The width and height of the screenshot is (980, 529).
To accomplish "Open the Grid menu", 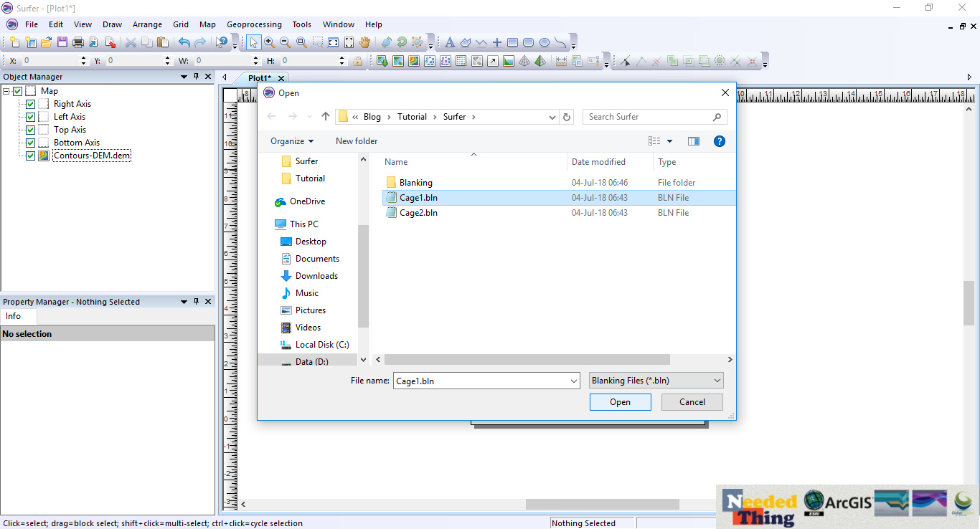I will (181, 24).
